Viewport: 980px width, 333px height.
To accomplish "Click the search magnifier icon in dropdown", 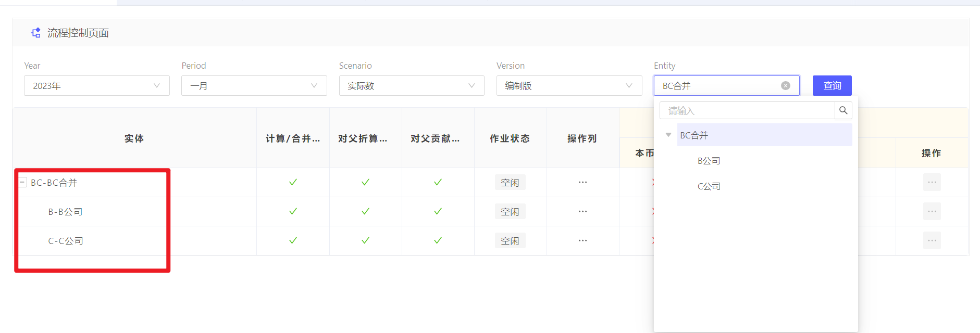I will 843,110.
